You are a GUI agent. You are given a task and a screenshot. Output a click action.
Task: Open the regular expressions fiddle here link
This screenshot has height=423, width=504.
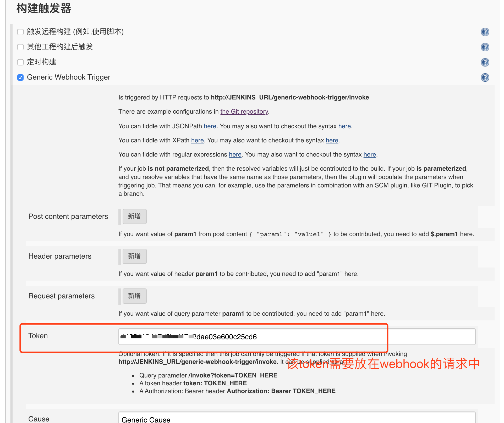[235, 155]
